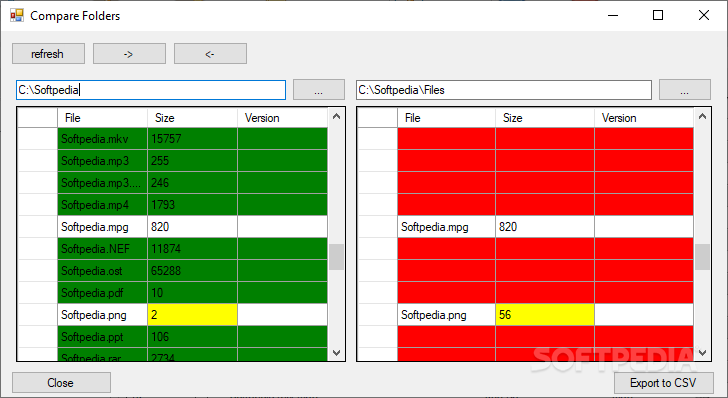The image size is (728, 398).
Task: Click size cell 1793
Action: click(193, 205)
